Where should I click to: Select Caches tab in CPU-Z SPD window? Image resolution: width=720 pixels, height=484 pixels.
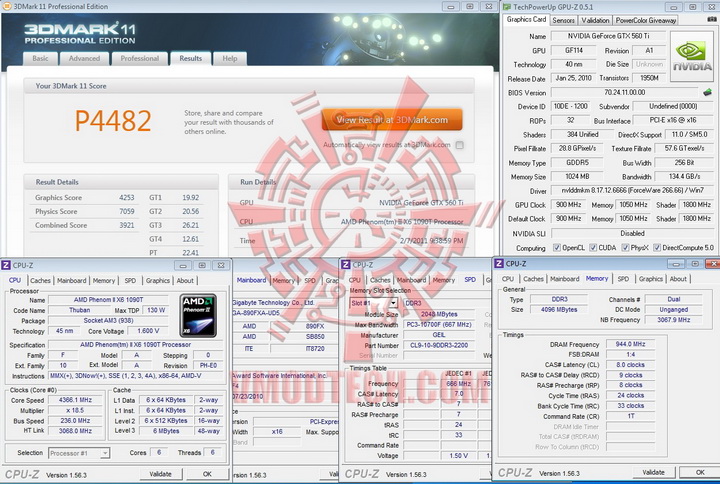click(380, 280)
